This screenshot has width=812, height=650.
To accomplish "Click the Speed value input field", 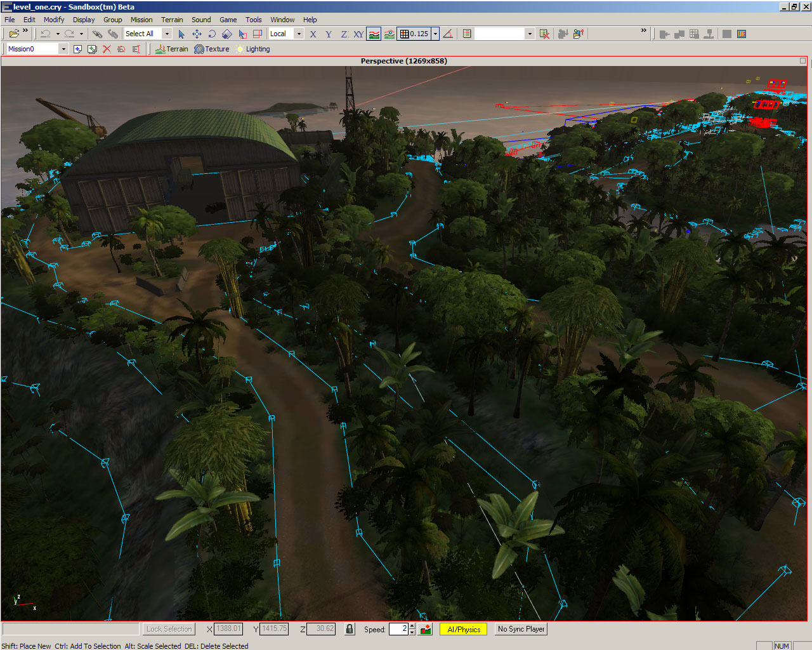I will click(398, 629).
